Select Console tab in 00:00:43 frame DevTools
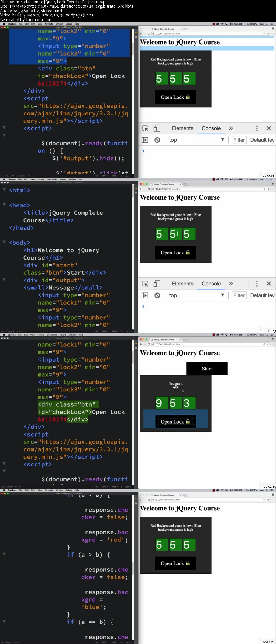 coord(211,128)
